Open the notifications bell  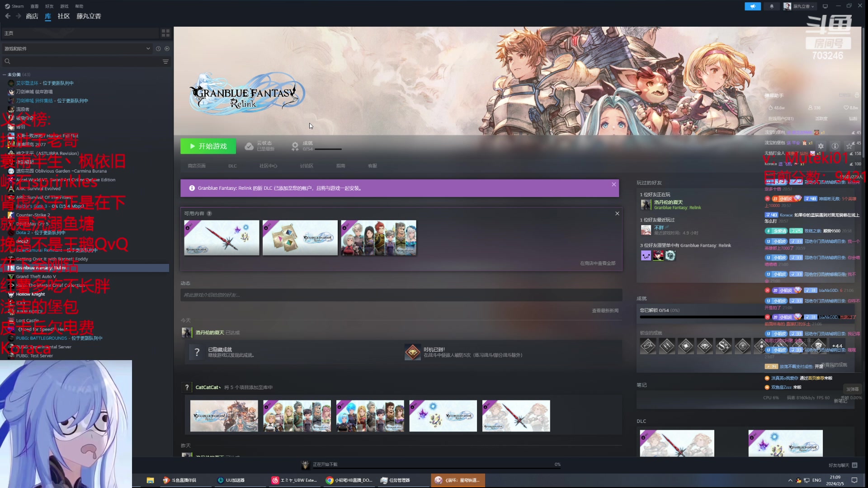point(772,6)
